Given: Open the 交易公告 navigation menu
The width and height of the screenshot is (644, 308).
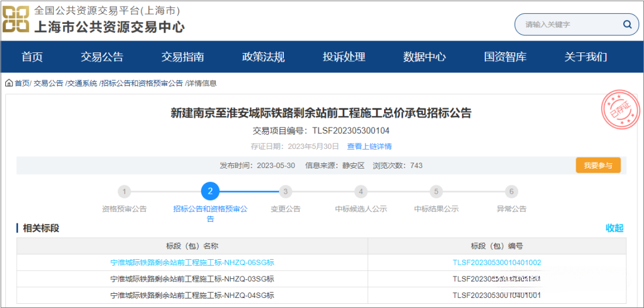Looking at the screenshot, I should tap(102, 57).
